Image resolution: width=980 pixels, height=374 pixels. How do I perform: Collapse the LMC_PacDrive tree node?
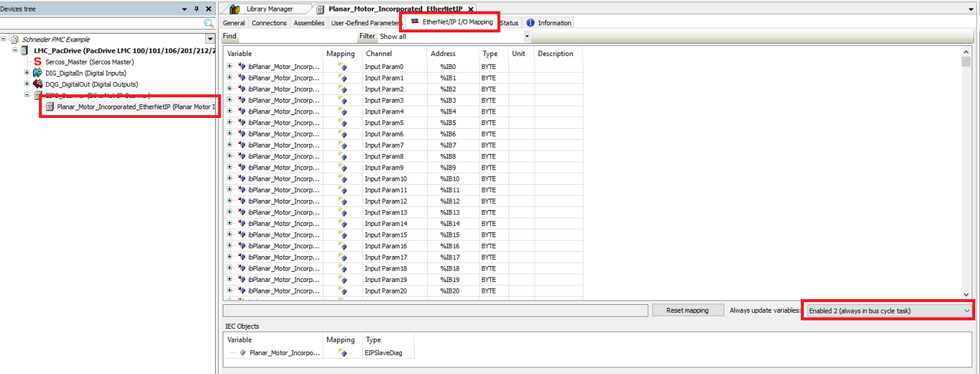(x=15, y=51)
